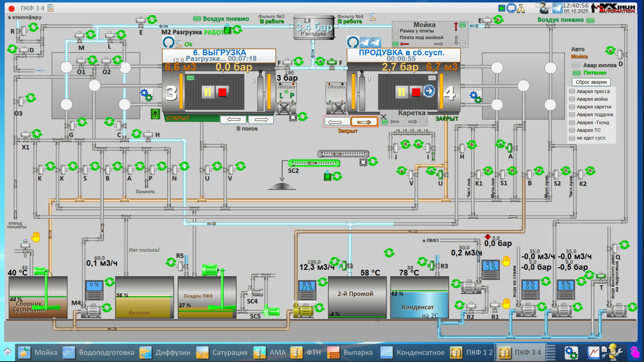Click the home icon in the navigation bar
Viewport: 644px width, 362px height.
[x=8, y=352]
